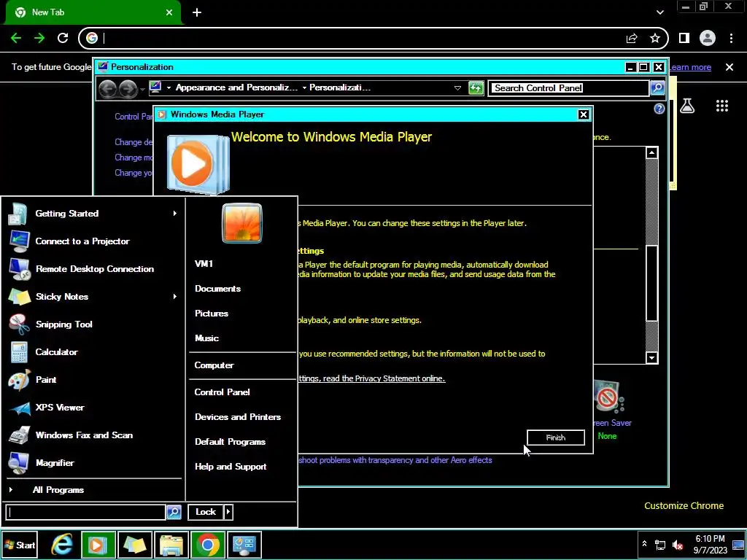Click Back arrow in Personalization window

(x=108, y=88)
